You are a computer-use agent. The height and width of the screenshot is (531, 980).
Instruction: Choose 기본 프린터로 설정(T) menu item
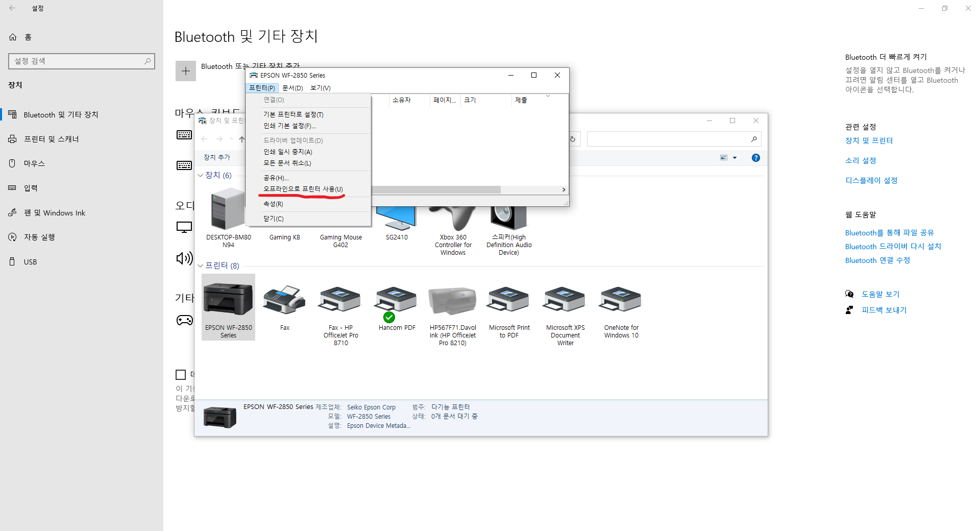[308, 114]
